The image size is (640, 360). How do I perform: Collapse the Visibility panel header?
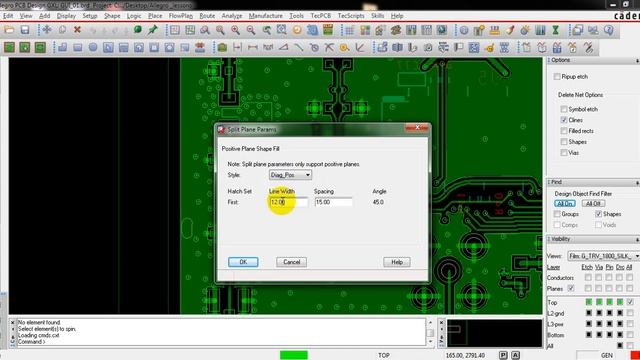point(593,239)
